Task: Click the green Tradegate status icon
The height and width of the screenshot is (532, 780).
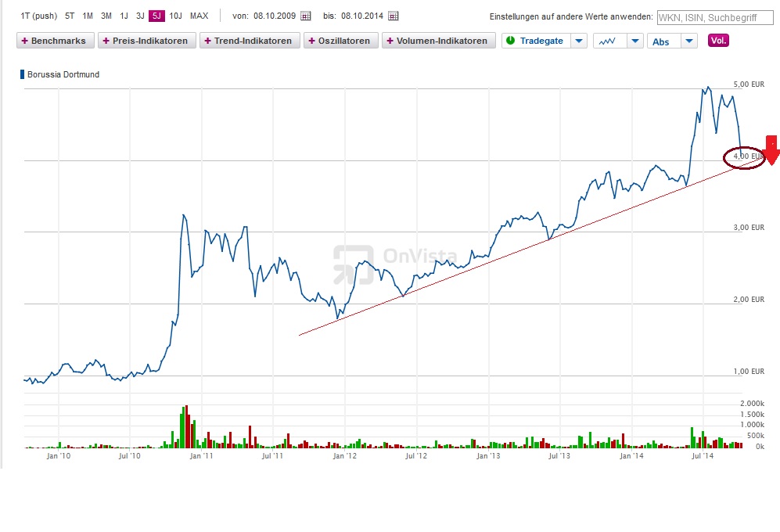Action: (510, 41)
